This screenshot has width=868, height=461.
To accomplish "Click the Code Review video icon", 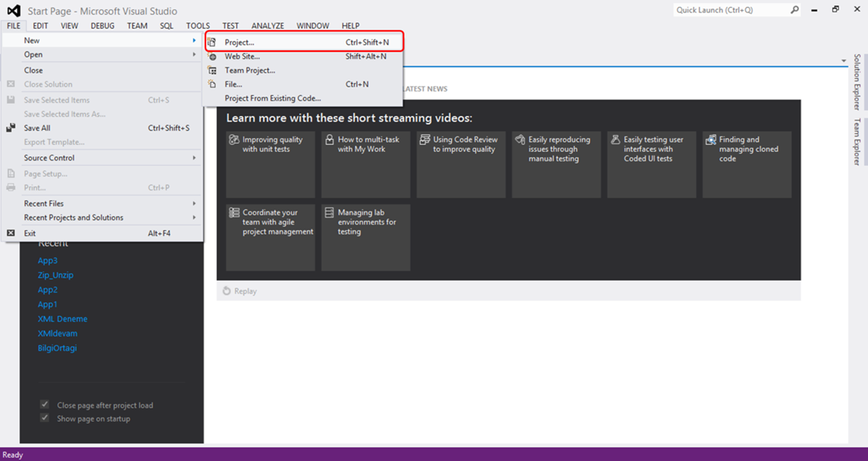I will [425, 140].
